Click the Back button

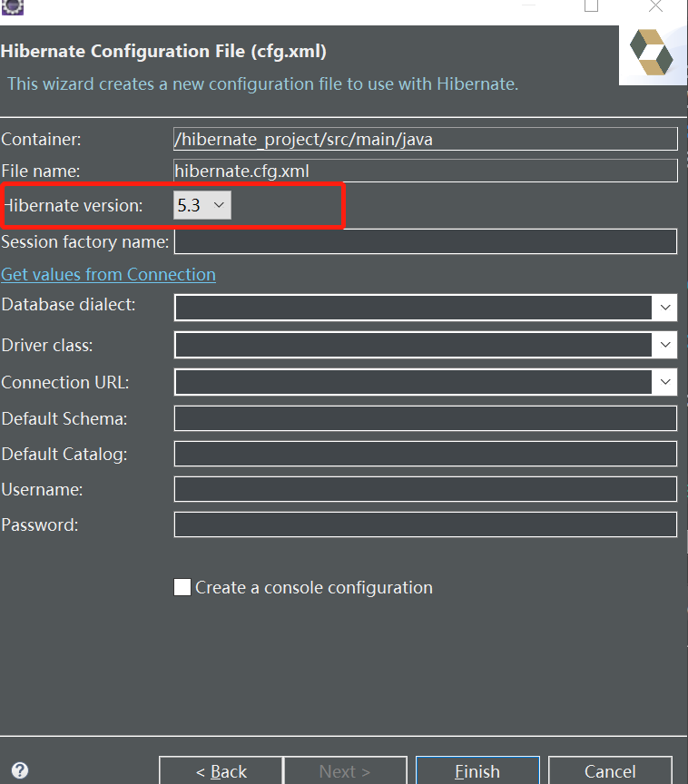221,771
